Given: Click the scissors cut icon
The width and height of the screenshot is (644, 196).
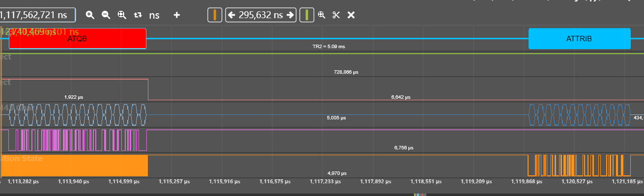Looking at the screenshot, I should pos(336,15).
